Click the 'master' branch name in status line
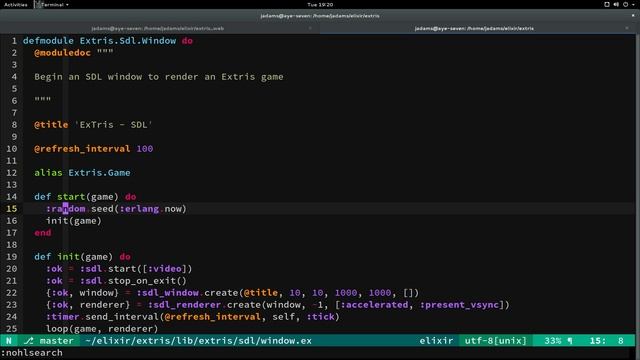This screenshot has height=360, width=640. [56, 341]
